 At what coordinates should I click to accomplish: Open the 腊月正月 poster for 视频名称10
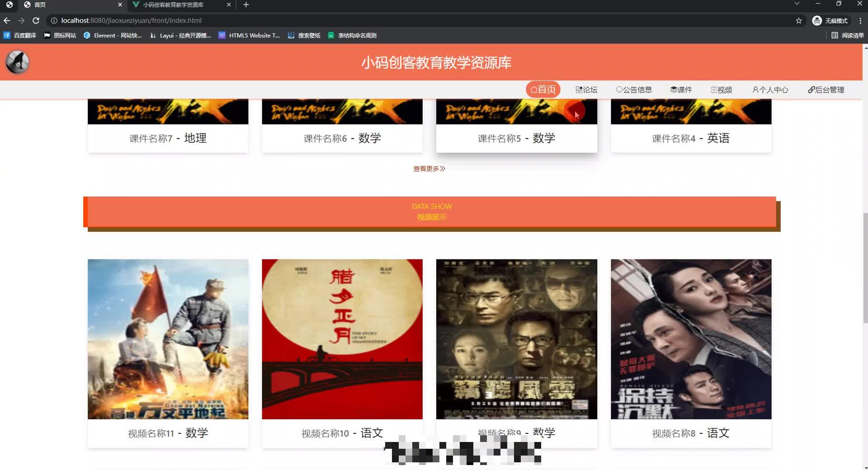coord(342,339)
